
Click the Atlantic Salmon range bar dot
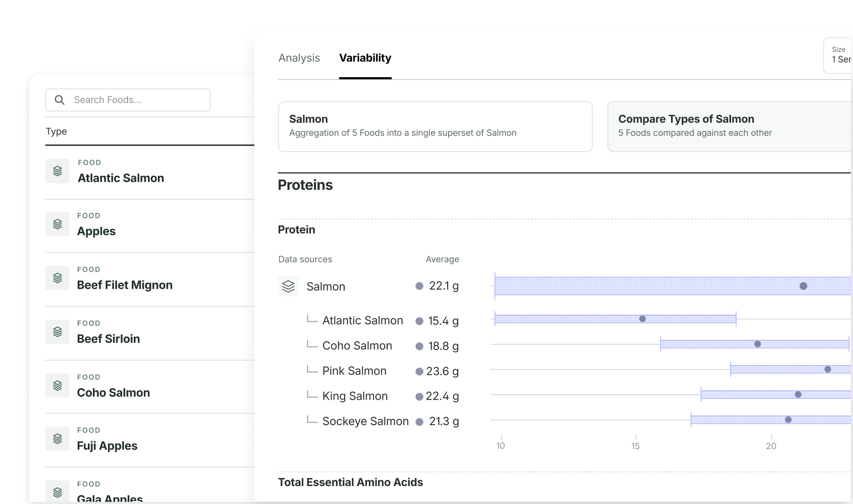(x=642, y=319)
